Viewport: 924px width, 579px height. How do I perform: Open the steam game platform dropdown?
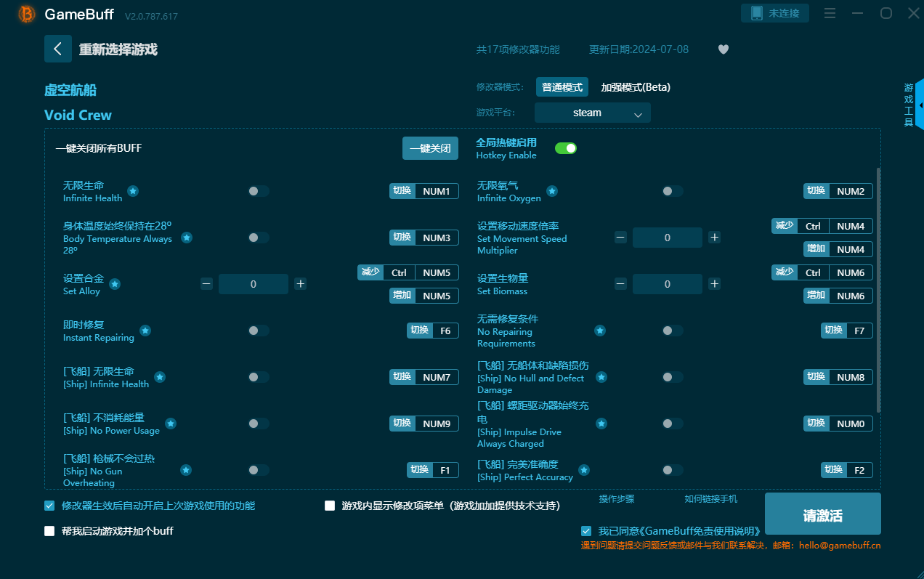pyautogui.click(x=593, y=113)
